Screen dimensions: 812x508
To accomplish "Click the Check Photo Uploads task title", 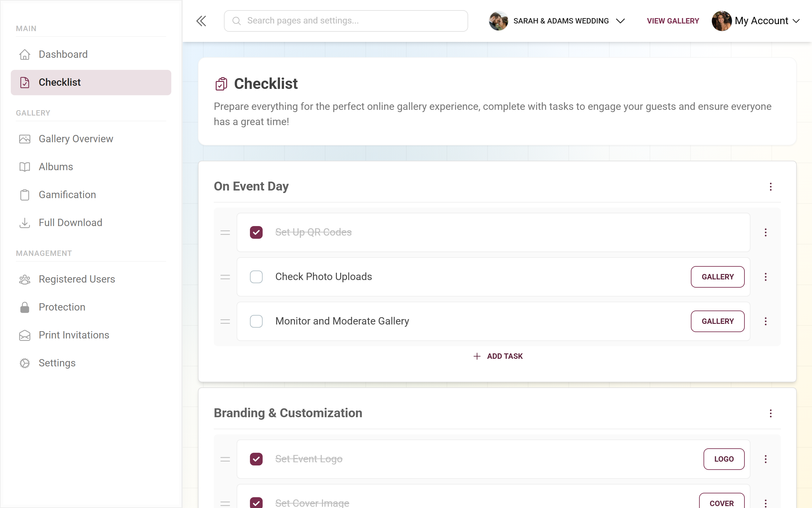I will [x=324, y=277].
